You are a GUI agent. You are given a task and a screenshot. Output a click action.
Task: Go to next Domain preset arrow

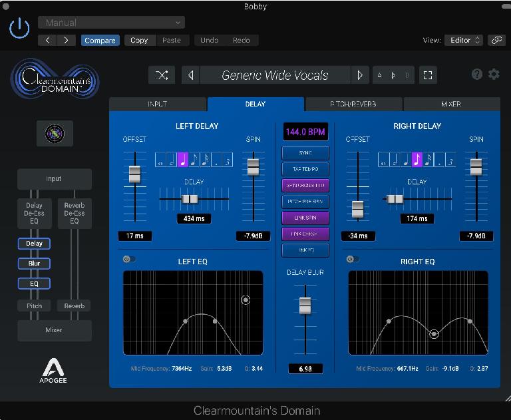click(360, 75)
